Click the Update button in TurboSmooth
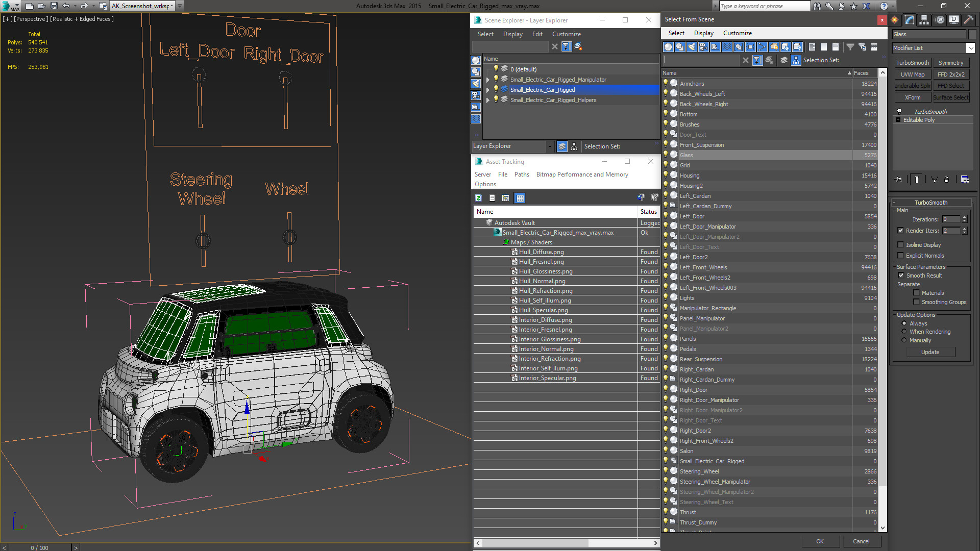Image resolution: width=980 pixels, height=551 pixels. [x=930, y=352]
